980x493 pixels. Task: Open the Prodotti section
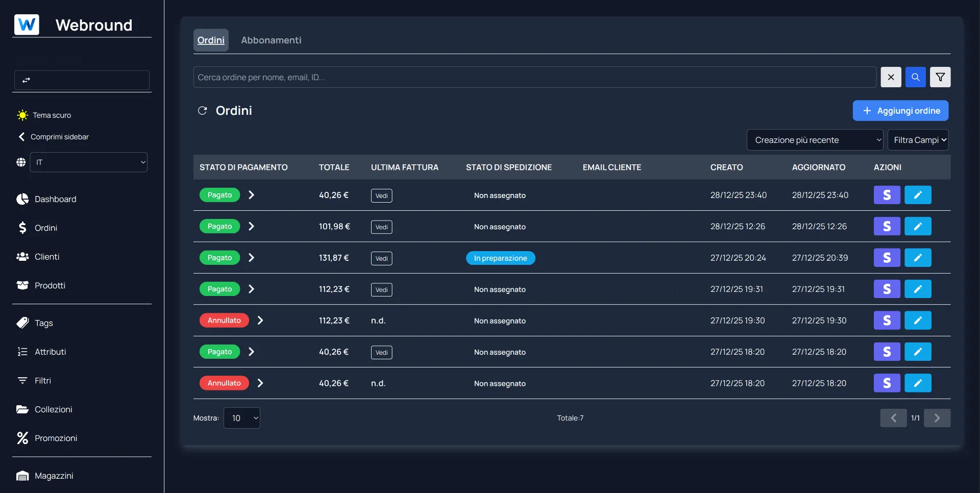pos(50,285)
